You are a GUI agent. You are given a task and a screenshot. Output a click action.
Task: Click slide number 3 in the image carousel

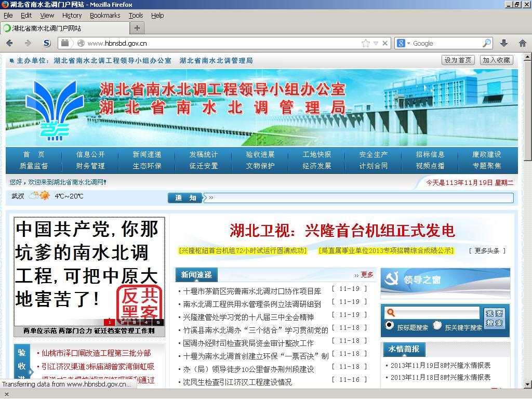point(134,322)
